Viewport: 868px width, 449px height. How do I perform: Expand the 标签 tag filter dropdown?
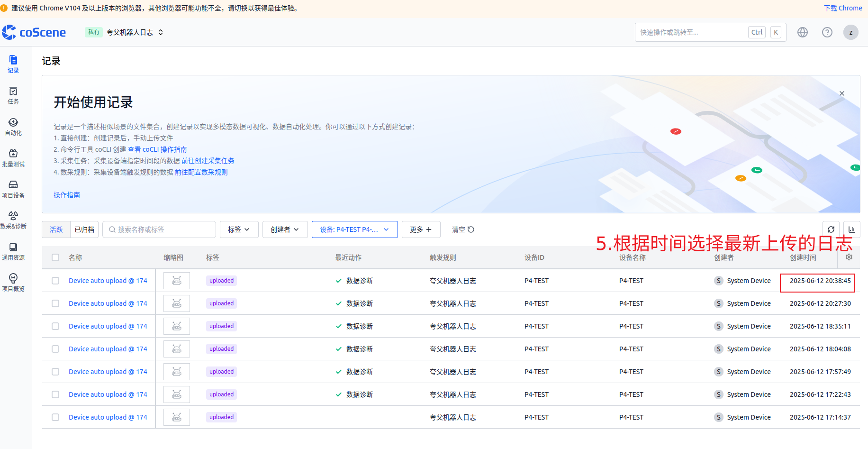click(238, 229)
